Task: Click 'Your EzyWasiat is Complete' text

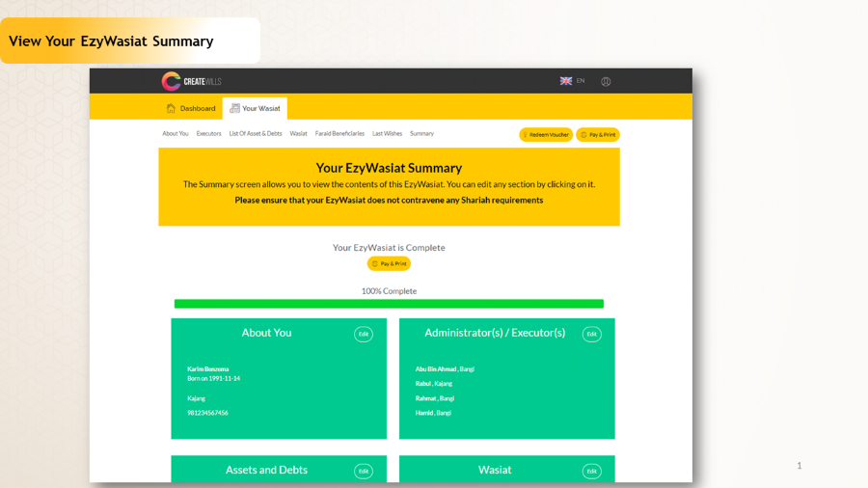Action: coord(389,247)
